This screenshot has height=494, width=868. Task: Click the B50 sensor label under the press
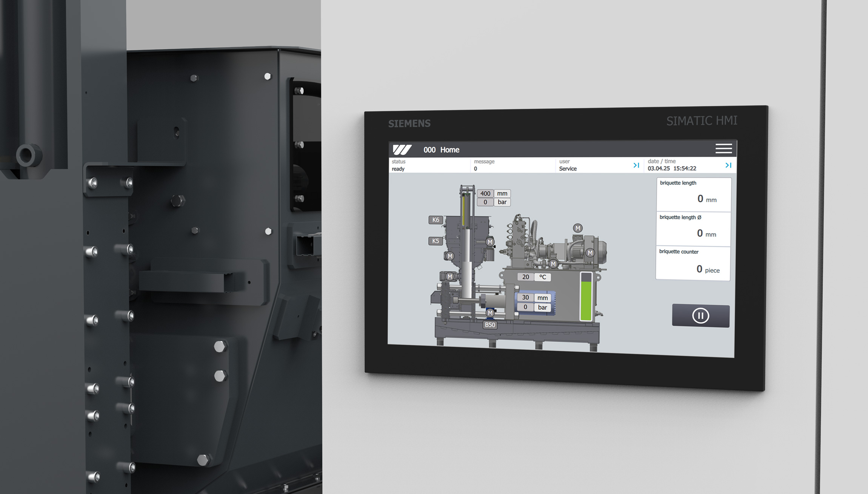pyautogui.click(x=490, y=324)
